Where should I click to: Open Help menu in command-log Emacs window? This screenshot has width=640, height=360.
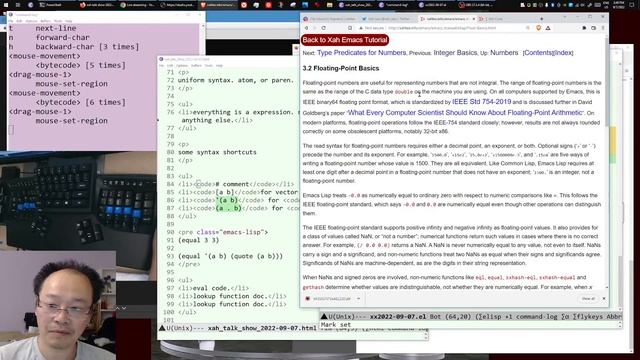pyautogui.click(x=69, y=21)
